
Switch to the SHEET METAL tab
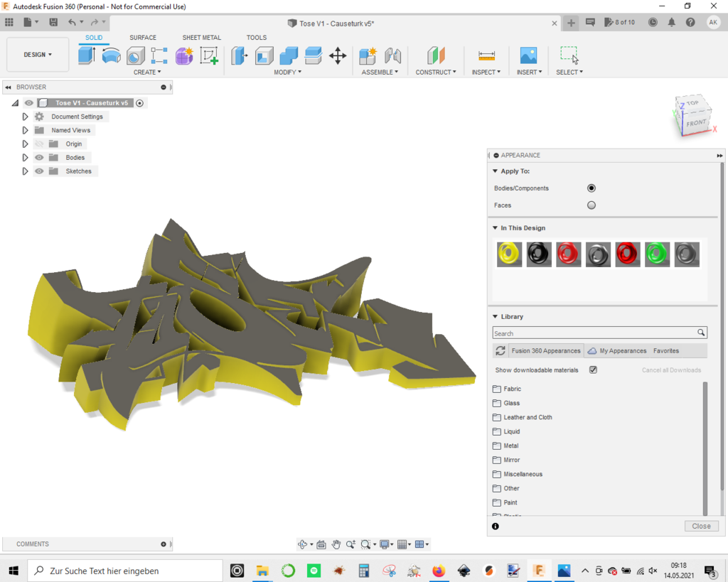(201, 38)
